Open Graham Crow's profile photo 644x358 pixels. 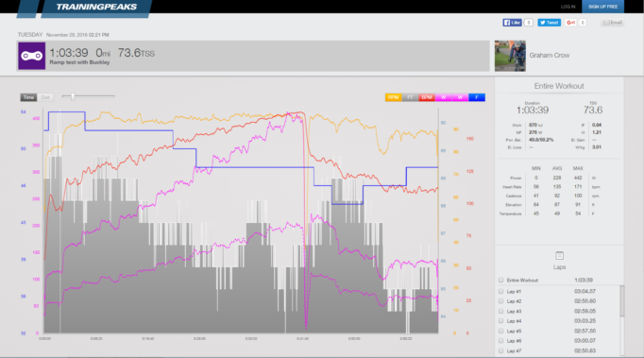tap(510, 56)
